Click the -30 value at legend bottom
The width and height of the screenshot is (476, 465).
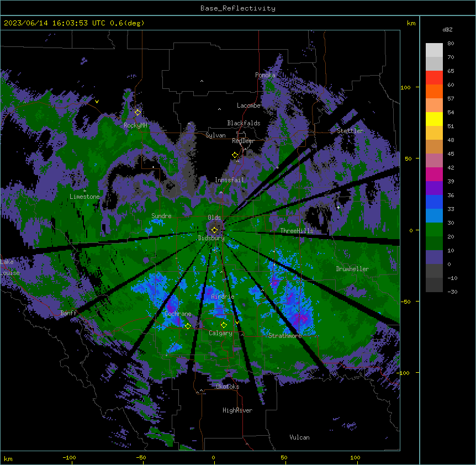coord(452,292)
